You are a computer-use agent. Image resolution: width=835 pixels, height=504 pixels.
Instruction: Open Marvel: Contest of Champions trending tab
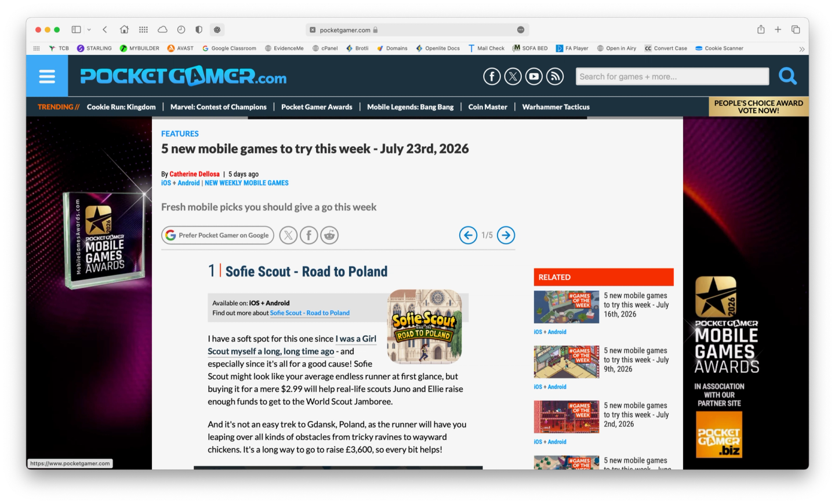pyautogui.click(x=219, y=107)
